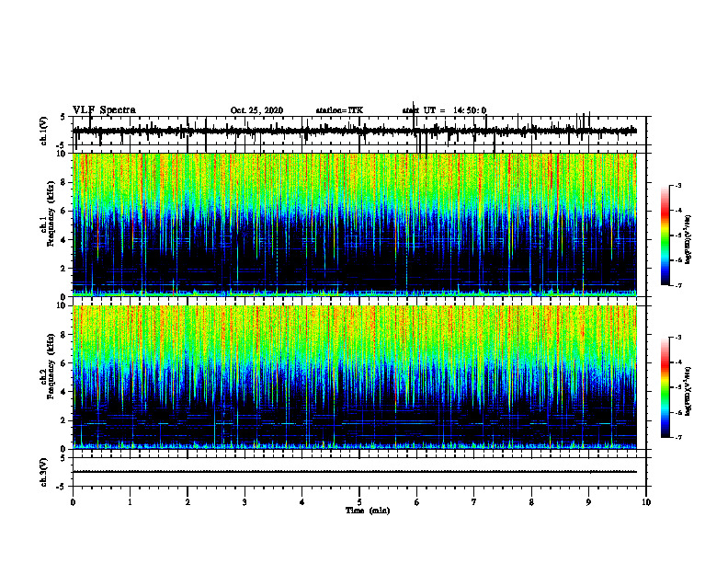
Task: Click the time axis tick label "8"
Action: [531, 502]
